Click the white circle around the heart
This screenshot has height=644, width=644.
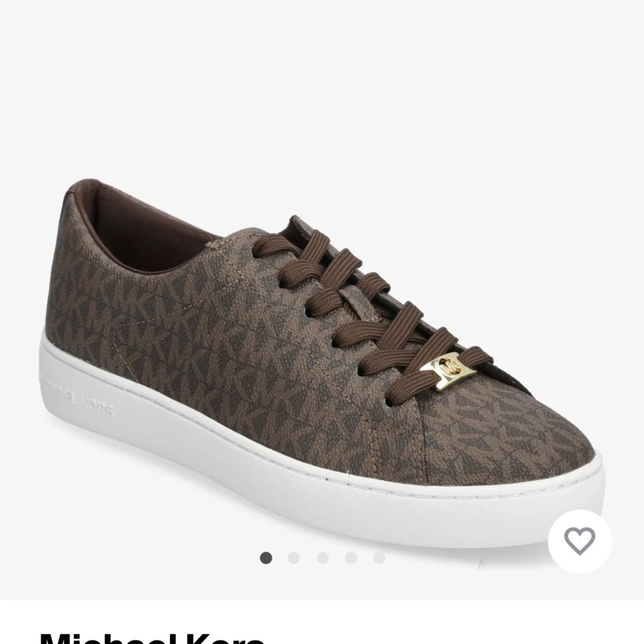(579, 542)
